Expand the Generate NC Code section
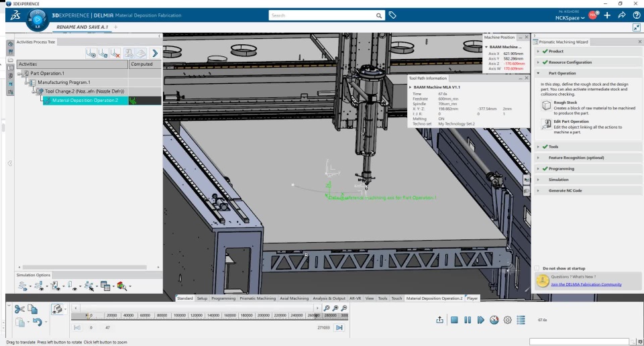 538,191
